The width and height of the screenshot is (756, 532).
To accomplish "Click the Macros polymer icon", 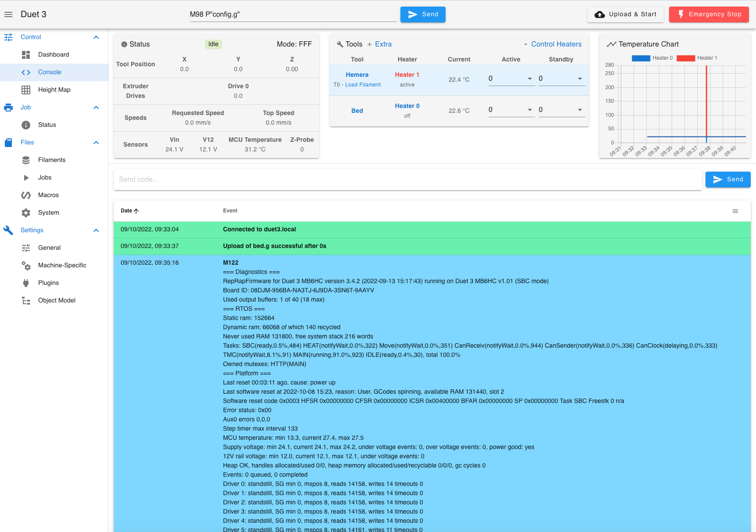I will pyautogui.click(x=26, y=195).
